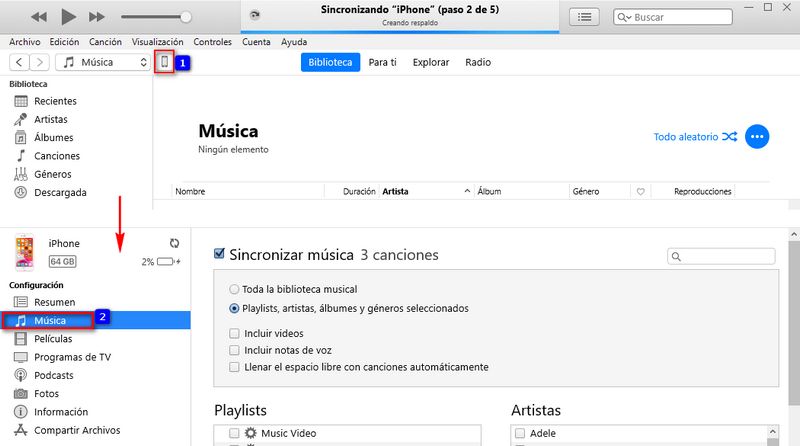800x446 pixels.
Task: Open the Ayuda menu
Action: click(x=294, y=42)
